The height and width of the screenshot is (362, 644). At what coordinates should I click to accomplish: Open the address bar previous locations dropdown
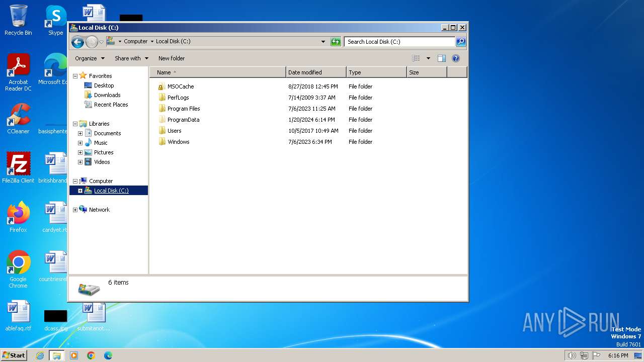323,42
